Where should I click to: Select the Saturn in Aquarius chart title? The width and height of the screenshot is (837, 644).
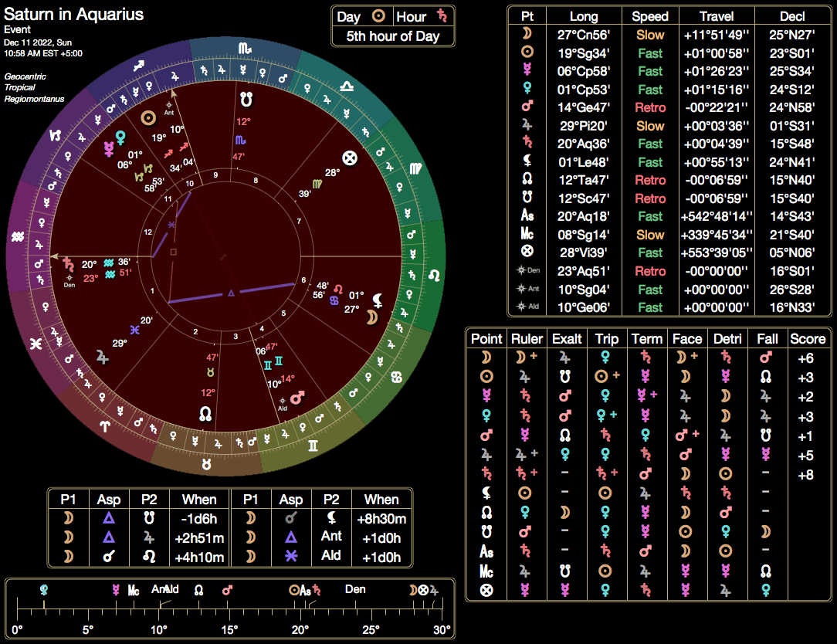coord(74,15)
